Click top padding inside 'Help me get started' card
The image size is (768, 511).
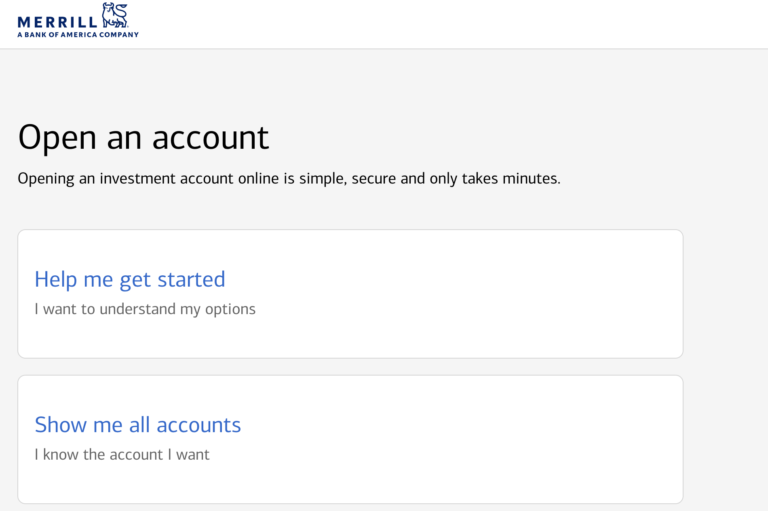pyautogui.click(x=350, y=245)
